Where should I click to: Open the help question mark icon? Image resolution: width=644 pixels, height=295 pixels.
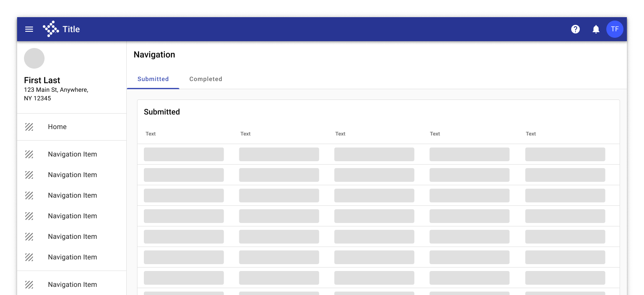coord(575,29)
